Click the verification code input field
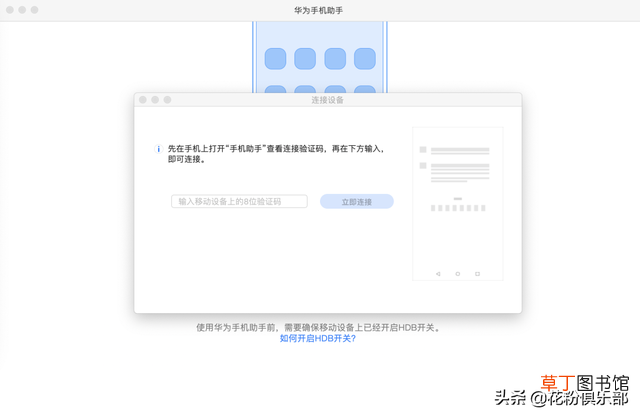This screenshot has width=640, height=418. pos(239,201)
